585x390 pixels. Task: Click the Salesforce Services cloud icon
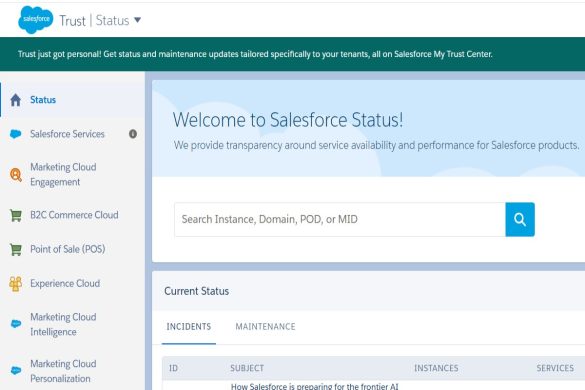click(x=16, y=134)
